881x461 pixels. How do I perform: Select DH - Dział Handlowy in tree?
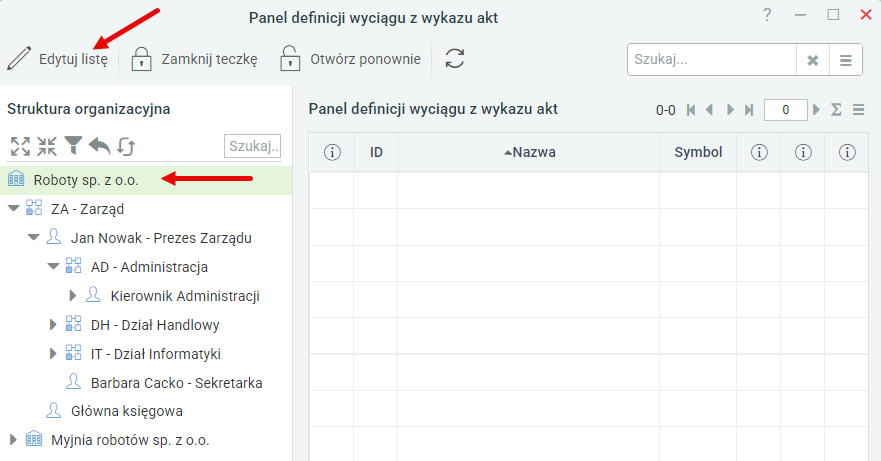coord(155,325)
